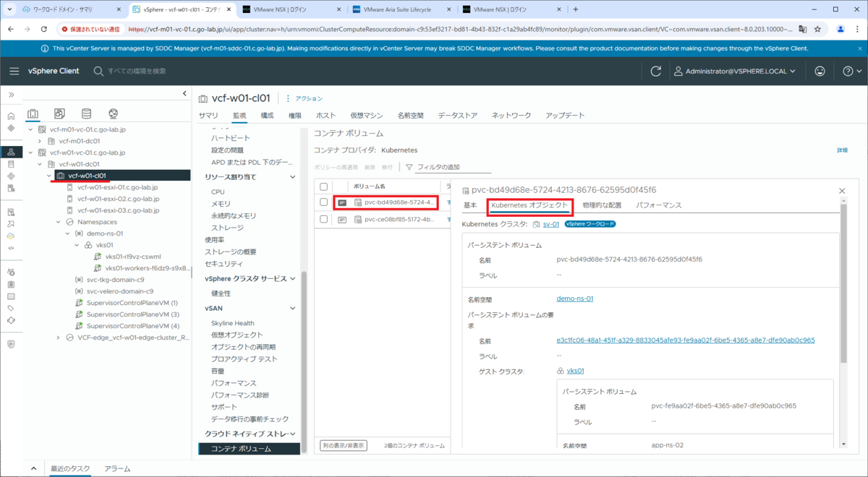The image size is (868, 477).
Task: Open the persistent volume claim e3c1fc06 link
Action: [x=686, y=340]
